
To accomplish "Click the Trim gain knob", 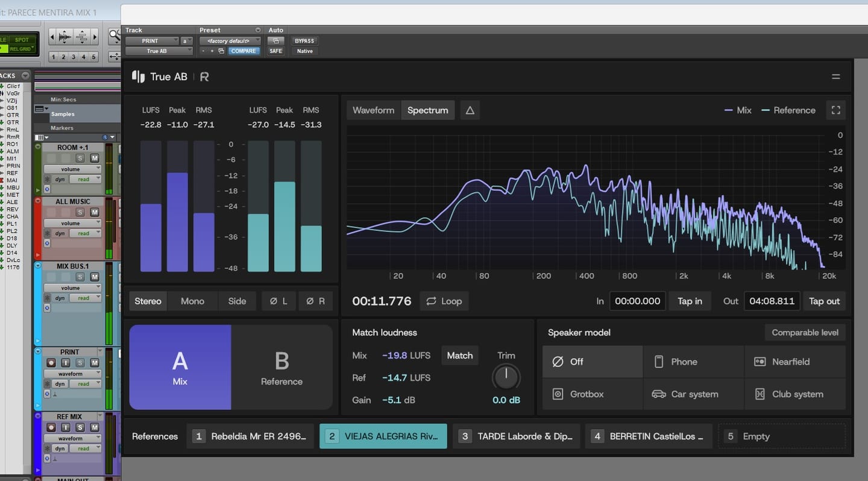I will (506, 377).
